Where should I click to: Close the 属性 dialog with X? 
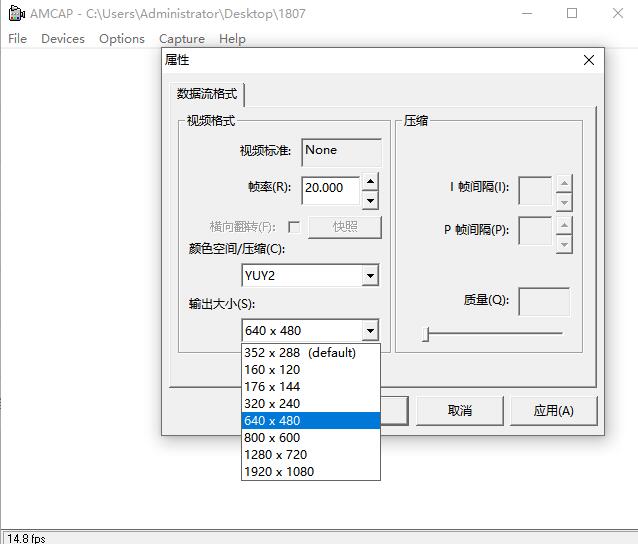589,60
